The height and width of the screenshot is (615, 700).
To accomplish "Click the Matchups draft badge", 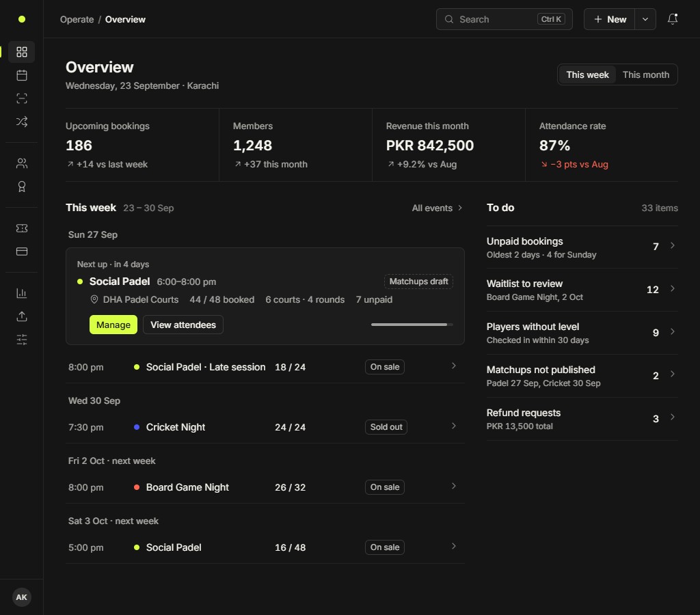I will pos(418,281).
